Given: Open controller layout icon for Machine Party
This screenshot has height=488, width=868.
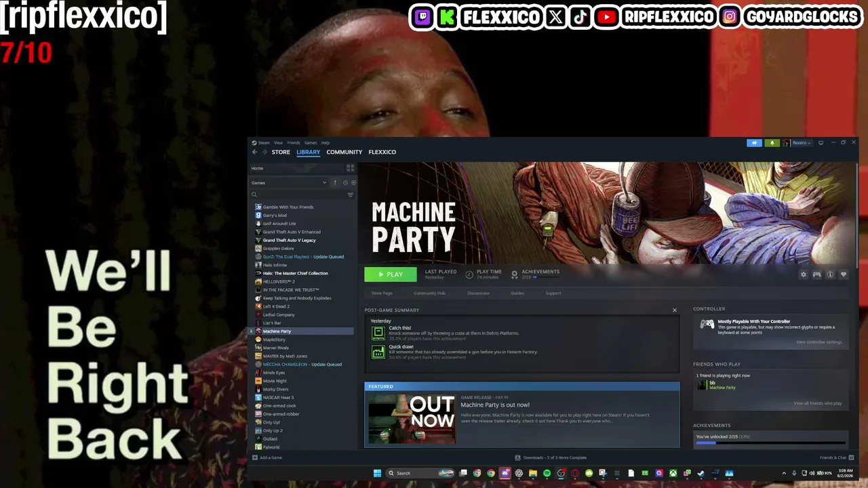Looking at the screenshot, I should [x=817, y=274].
